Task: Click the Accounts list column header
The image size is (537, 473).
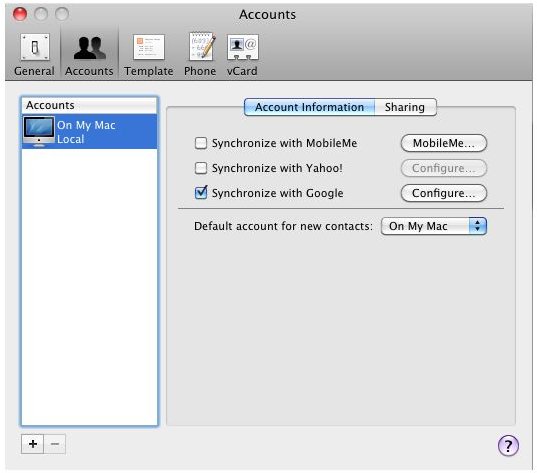Action: coord(89,105)
